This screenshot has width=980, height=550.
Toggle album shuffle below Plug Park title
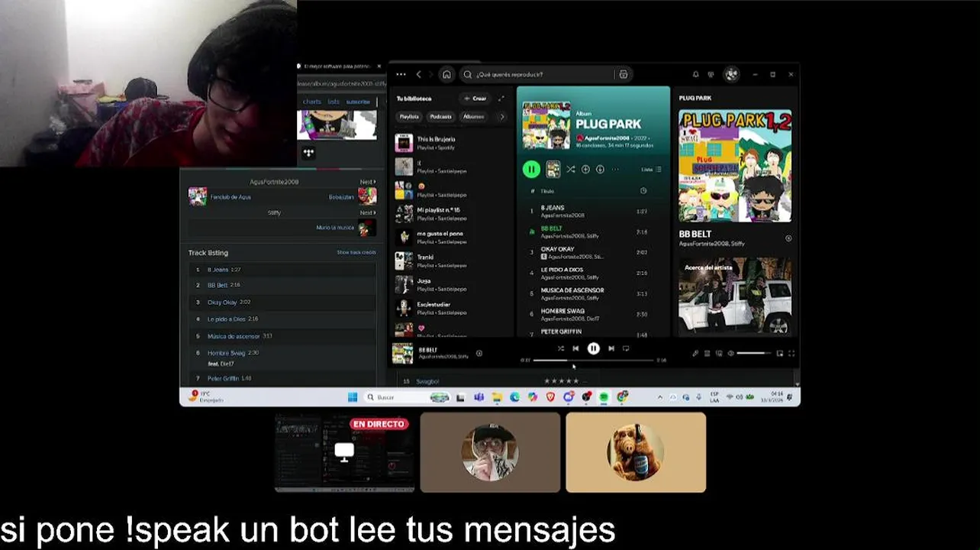point(570,170)
